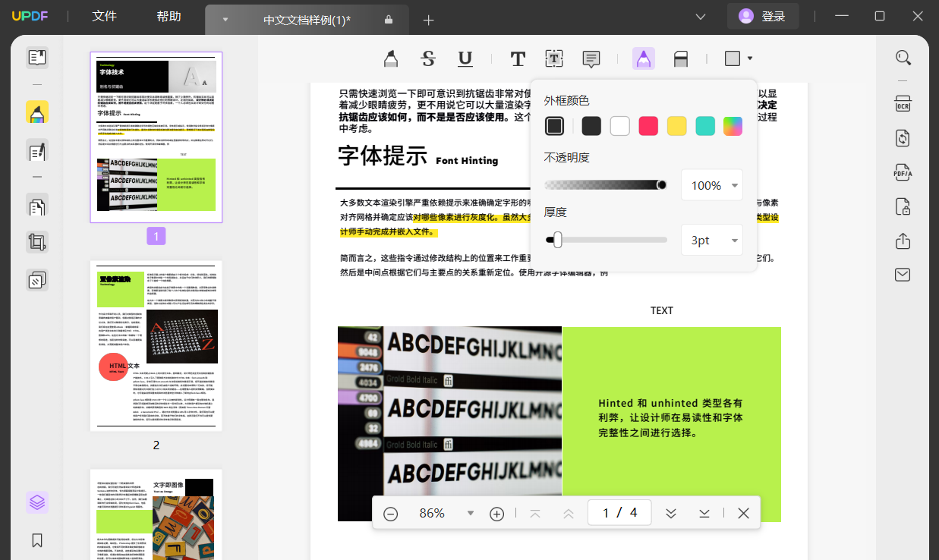Open the protect with password tool
The width and height of the screenshot is (939, 560).
pos(903,206)
